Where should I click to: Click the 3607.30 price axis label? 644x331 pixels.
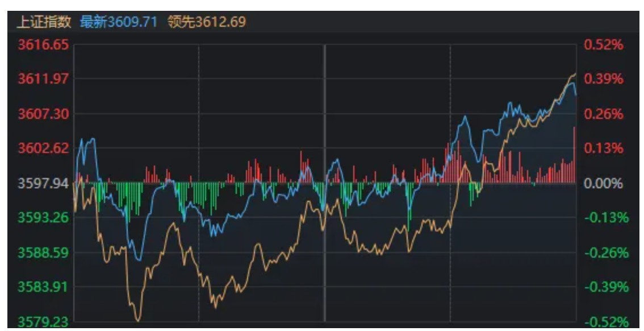[43, 114]
